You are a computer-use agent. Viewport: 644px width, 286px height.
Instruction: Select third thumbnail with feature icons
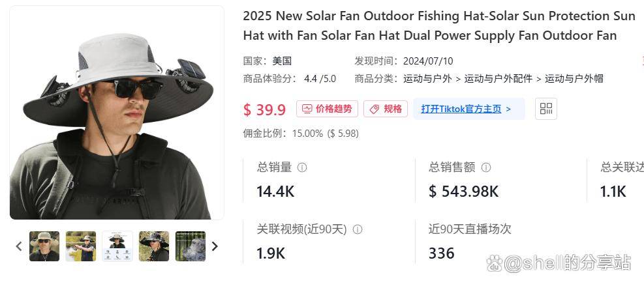point(117,246)
